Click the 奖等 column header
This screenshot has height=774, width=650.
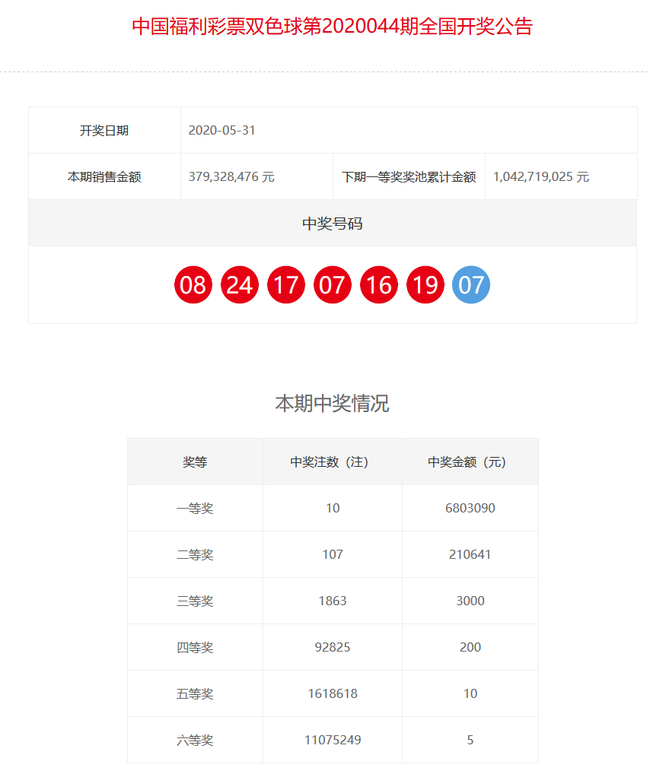click(x=195, y=462)
